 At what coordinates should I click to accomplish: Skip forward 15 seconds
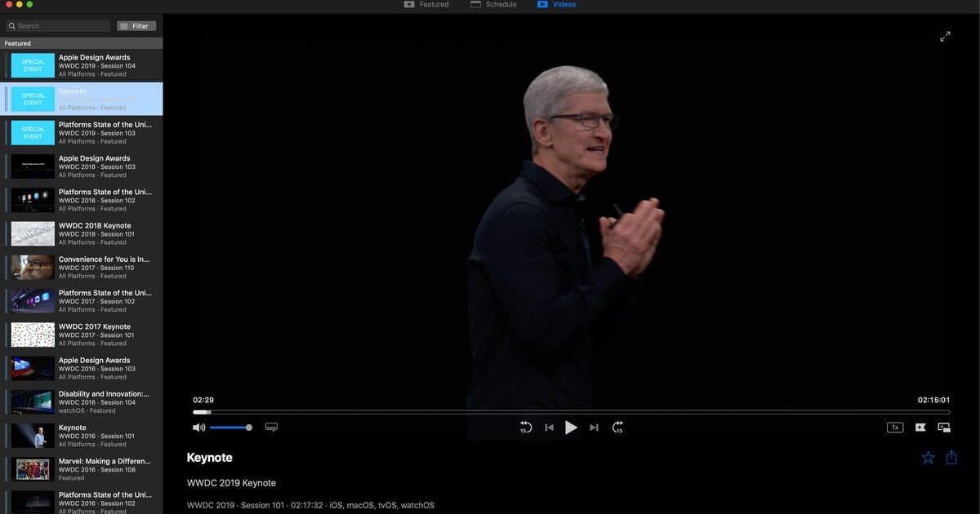click(x=617, y=427)
